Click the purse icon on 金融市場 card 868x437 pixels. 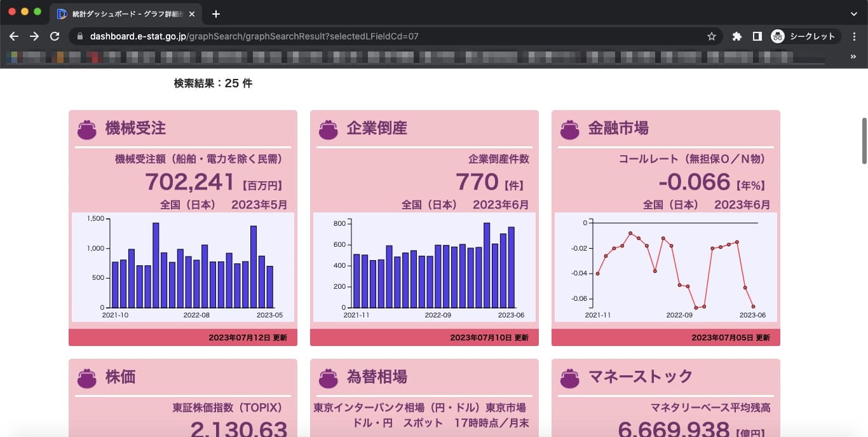569,129
